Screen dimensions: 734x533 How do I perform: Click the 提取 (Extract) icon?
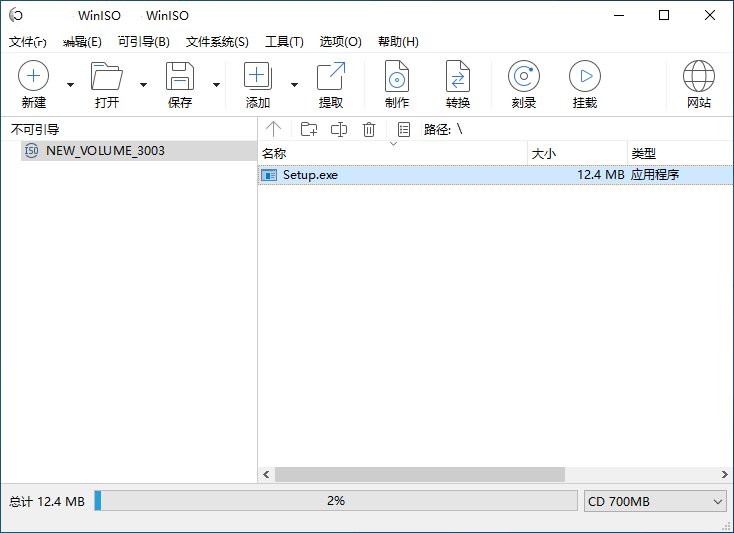coord(331,76)
